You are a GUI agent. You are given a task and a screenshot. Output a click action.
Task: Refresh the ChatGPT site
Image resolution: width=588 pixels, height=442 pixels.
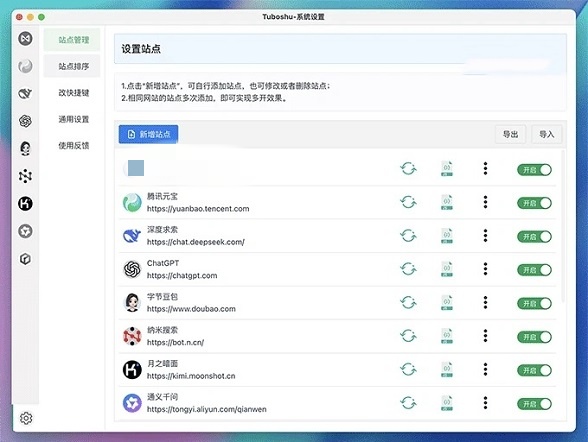[x=408, y=270]
